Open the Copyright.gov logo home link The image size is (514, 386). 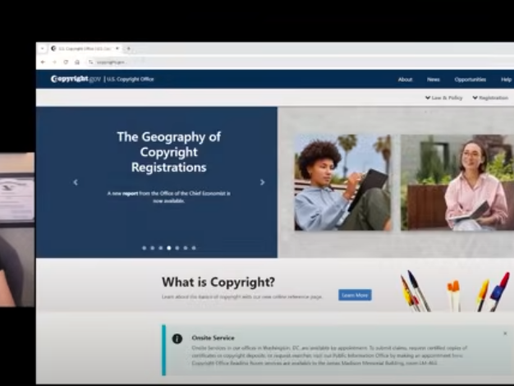click(75, 79)
